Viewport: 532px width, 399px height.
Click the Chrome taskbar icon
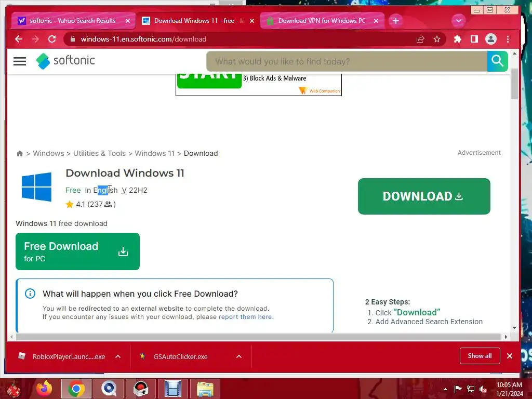click(76, 389)
